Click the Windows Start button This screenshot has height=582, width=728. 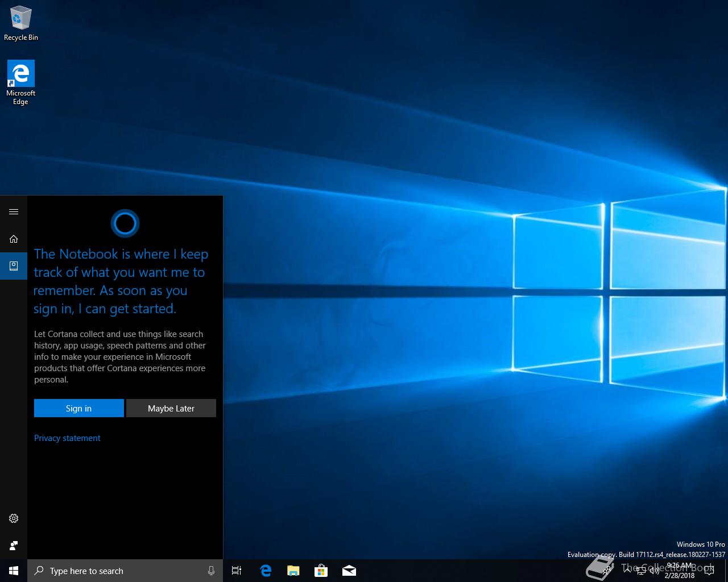pos(14,571)
